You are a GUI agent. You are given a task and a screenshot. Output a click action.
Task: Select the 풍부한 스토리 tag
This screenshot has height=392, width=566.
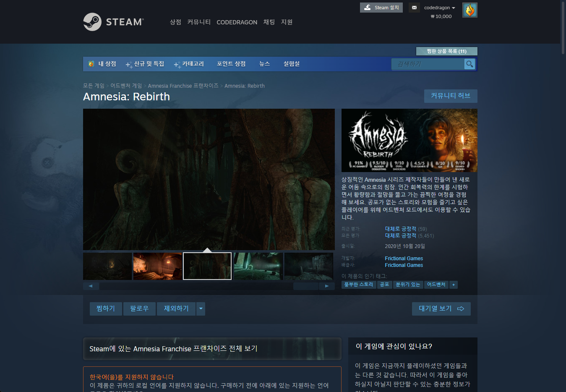click(359, 285)
